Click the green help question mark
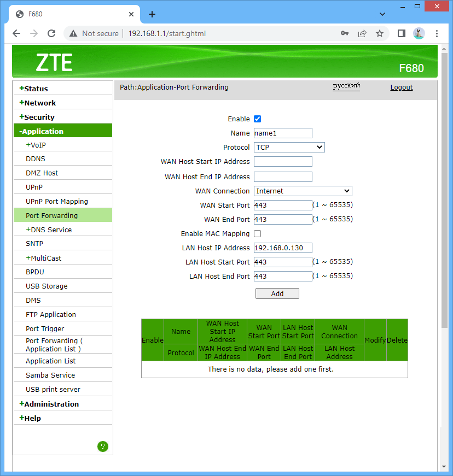 pyautogui.click(x=103, y=446)
